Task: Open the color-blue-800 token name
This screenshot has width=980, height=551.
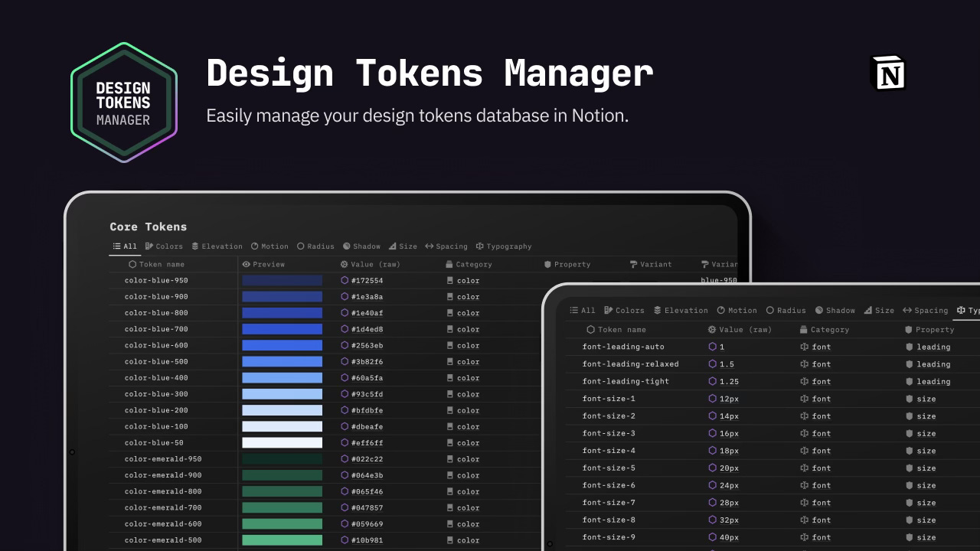Action: 156,313
